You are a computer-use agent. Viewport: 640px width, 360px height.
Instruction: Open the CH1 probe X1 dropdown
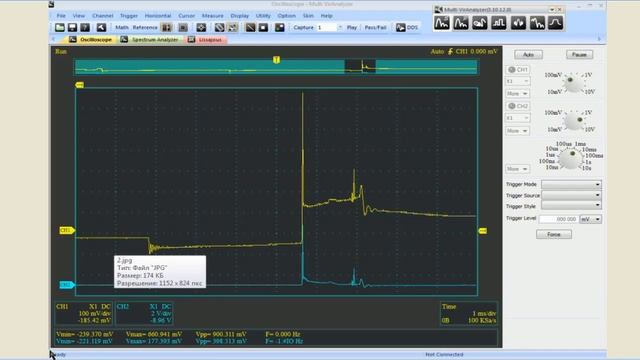pos(518,81)
